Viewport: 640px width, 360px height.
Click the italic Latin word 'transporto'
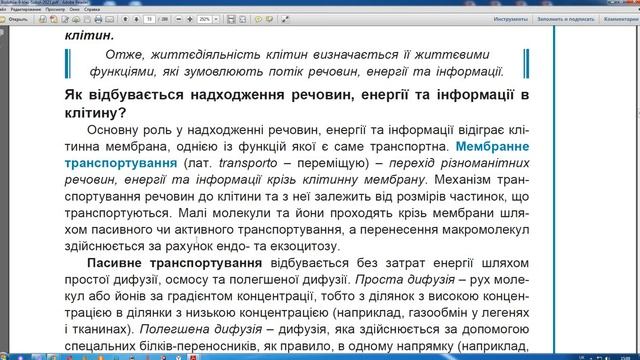tap(248, 163)
